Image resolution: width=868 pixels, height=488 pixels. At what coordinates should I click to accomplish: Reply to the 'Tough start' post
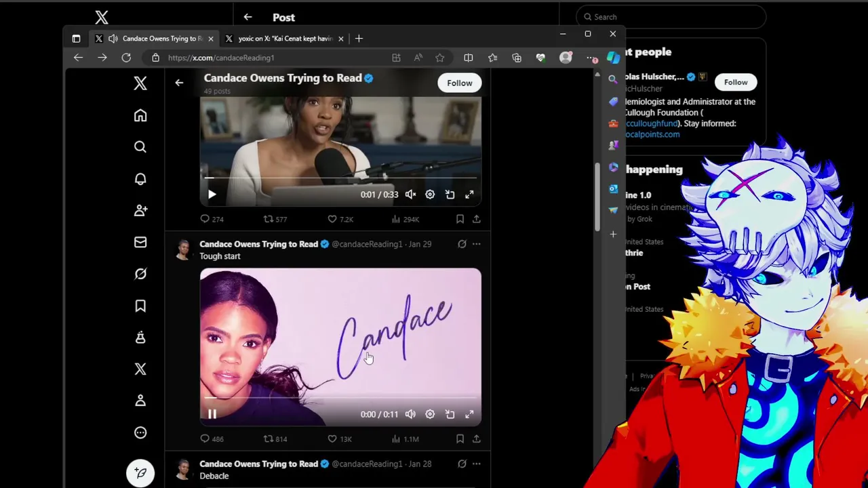coord(205,439)
